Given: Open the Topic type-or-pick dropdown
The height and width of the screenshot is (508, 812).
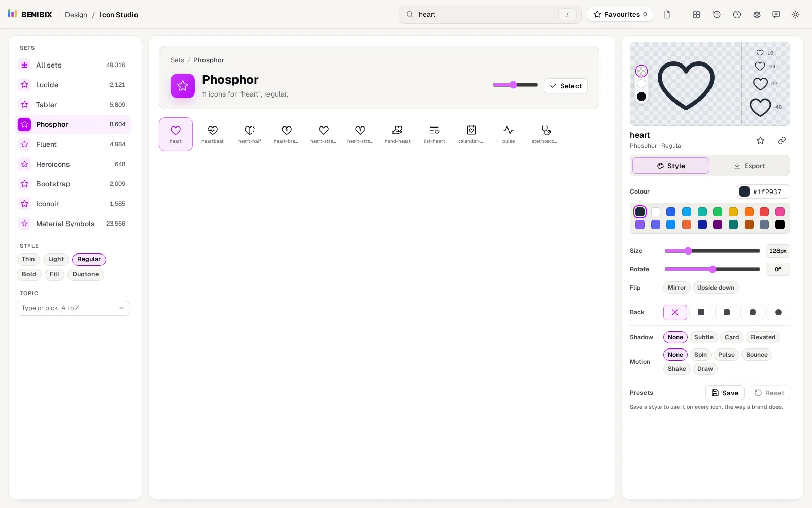Looking at the screenshot, I should [x=73, y=308].
